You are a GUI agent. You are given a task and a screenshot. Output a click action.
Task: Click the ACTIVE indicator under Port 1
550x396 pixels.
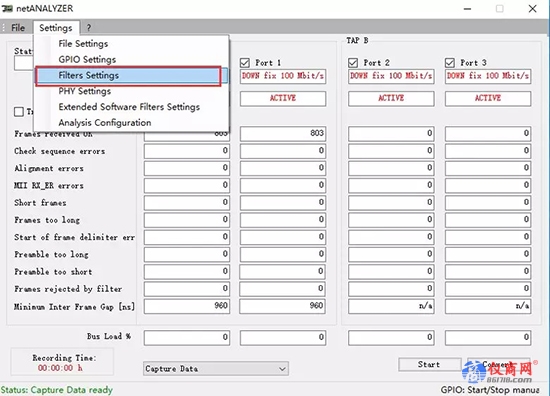283,98
